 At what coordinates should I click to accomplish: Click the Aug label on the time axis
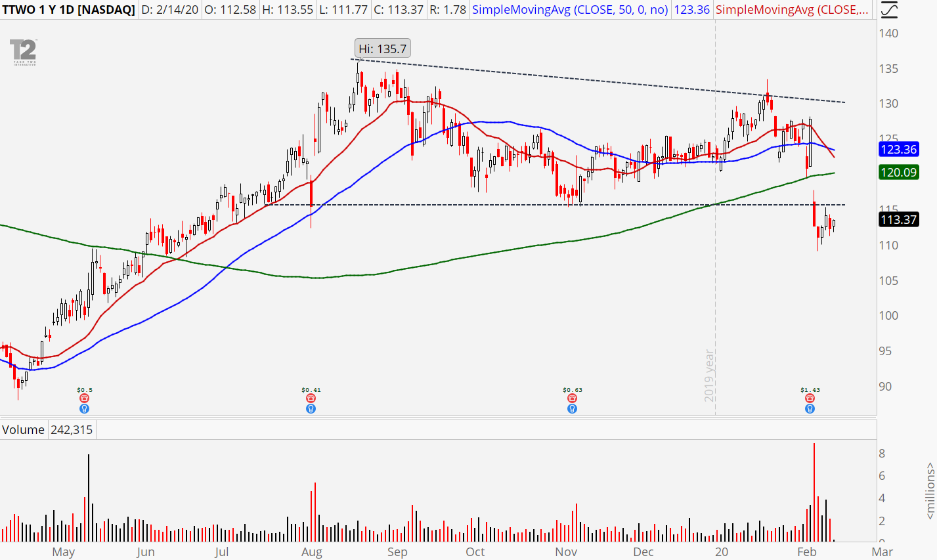pyautogui.click(x=312, y=551)
